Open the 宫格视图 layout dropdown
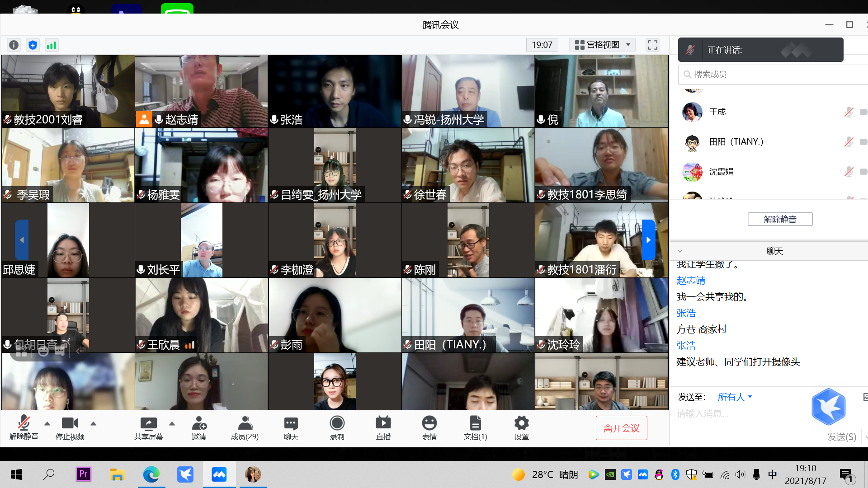 (602, 45)
